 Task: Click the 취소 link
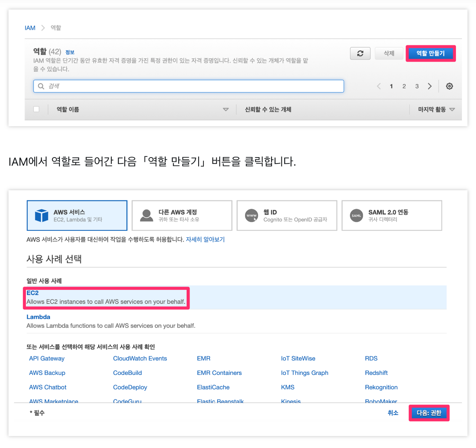[393, 413]
